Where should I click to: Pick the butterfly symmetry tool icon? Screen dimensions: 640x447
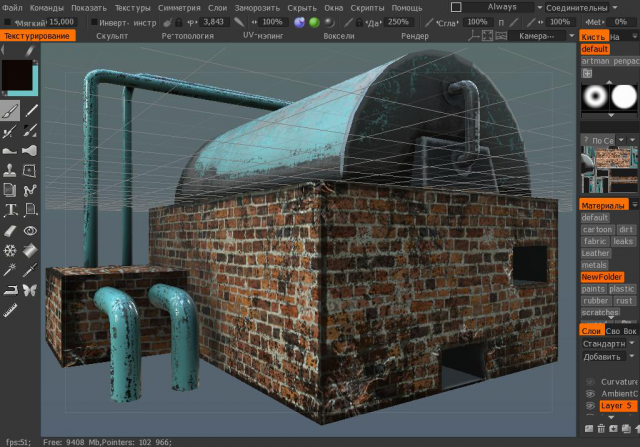(x=30, y=290)
